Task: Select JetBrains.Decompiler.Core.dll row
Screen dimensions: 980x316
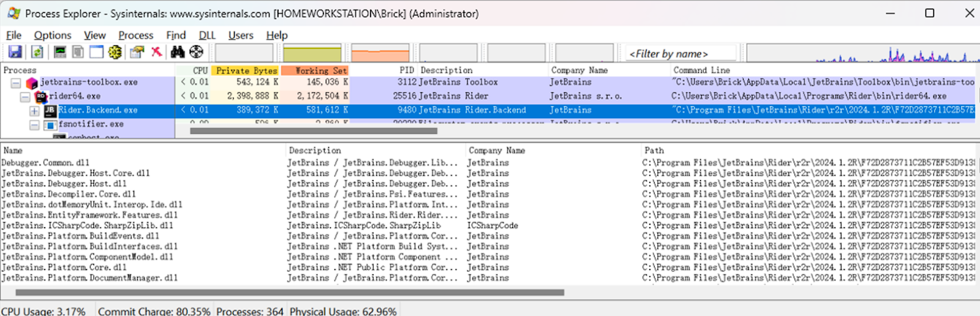Action: (x=488, y=194)
